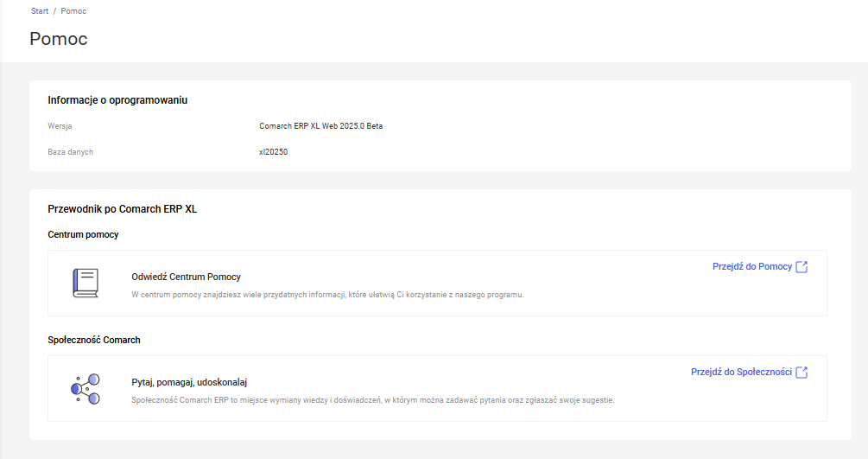Viewport: 868px width, 459px height.
Task: Click external-link icon beside Przejdź do Społeczności
Action: click(801, 373)
